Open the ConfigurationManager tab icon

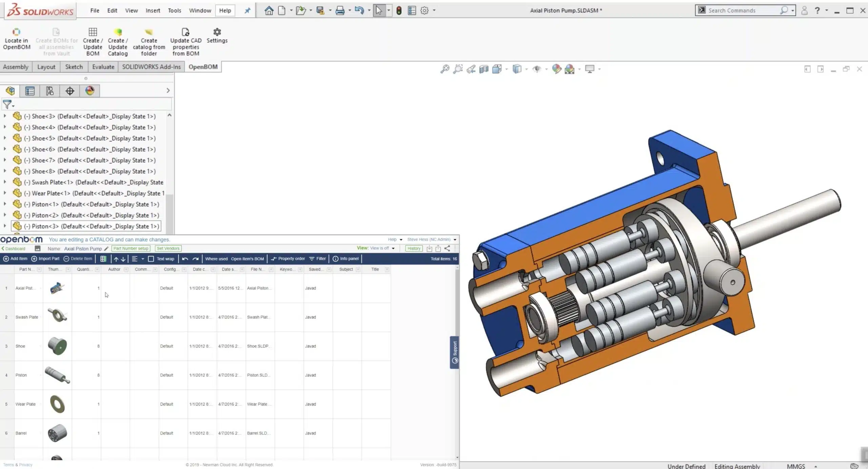pos(50,91)
